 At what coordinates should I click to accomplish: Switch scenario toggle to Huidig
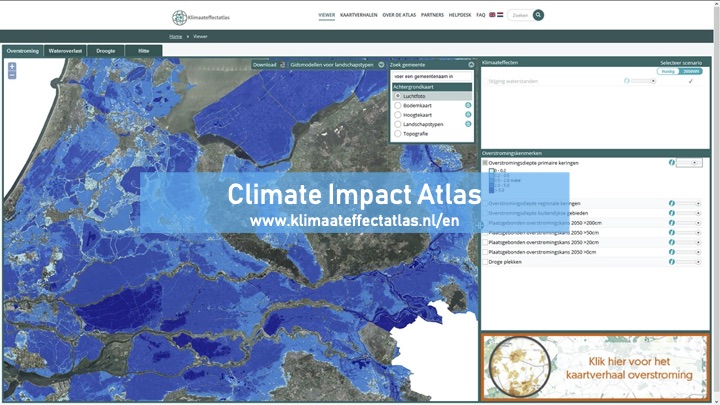click(668, 71)
